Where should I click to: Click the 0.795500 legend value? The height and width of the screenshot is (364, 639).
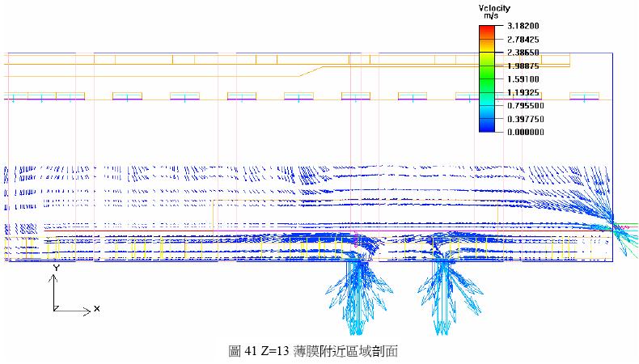(x=526, y=106)
